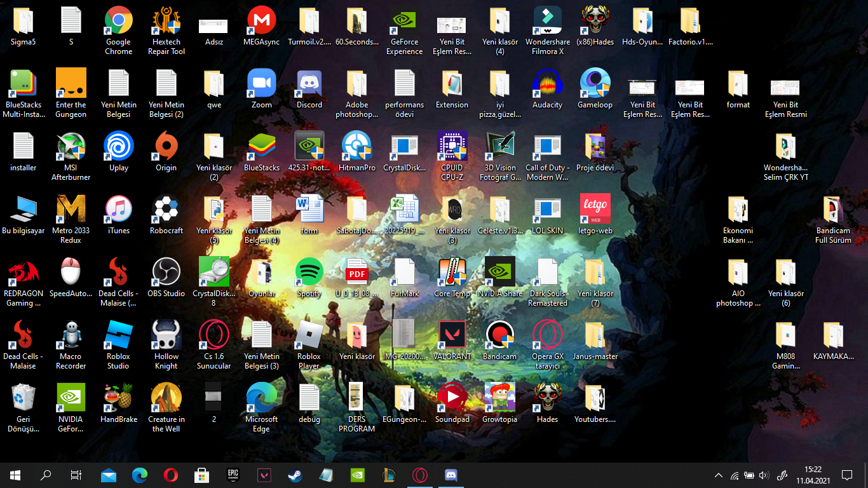Open the Microsoft Edge desktop shortcut

[x=262, y=408]
